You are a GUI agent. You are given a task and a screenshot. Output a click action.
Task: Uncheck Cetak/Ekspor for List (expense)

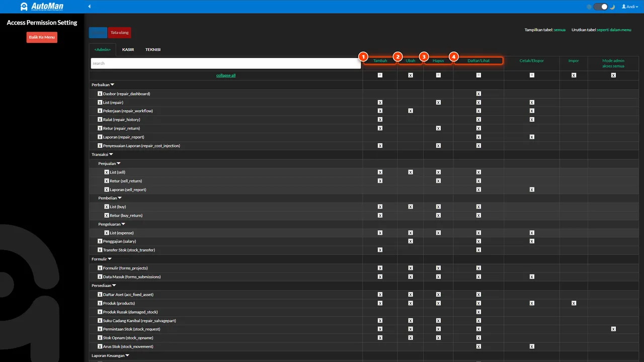pyautogui.click(x=532, y=233)
